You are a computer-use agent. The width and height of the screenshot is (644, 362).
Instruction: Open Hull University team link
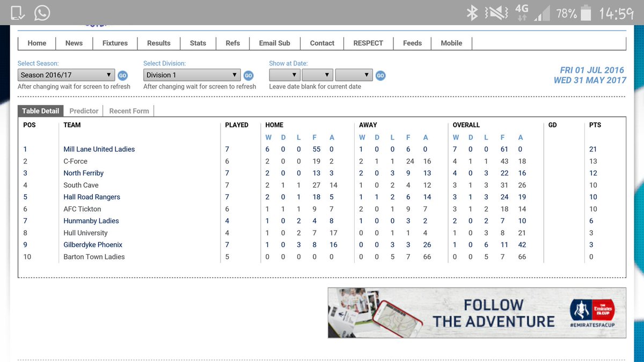85,233
